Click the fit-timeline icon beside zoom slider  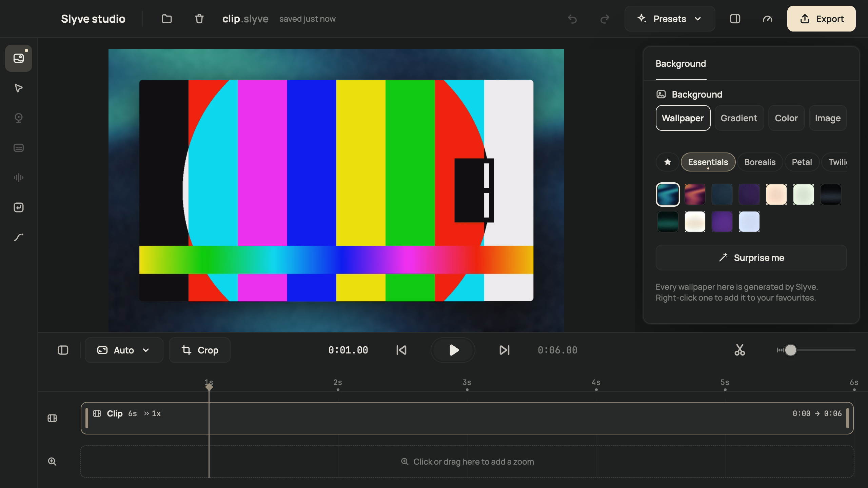pyautogui.click(x=780, y=350)
